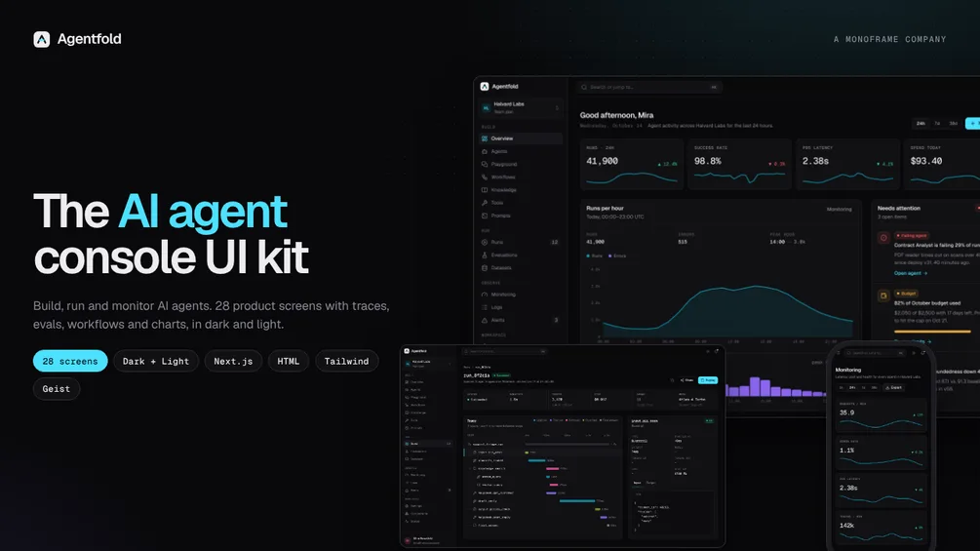Click the Monitoring link on Runs per hour
Screen dimensions: 980x551
839,210
